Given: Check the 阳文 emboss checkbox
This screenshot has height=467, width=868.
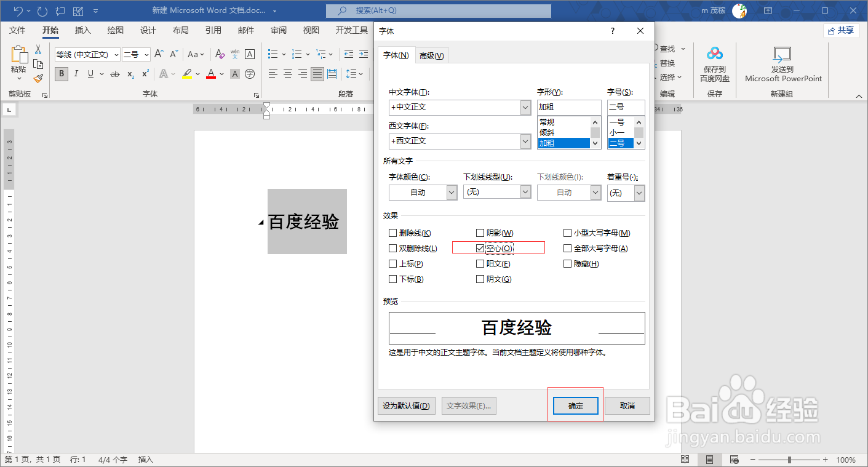Looking at the screenshot, I should click(x=480, y=264).
